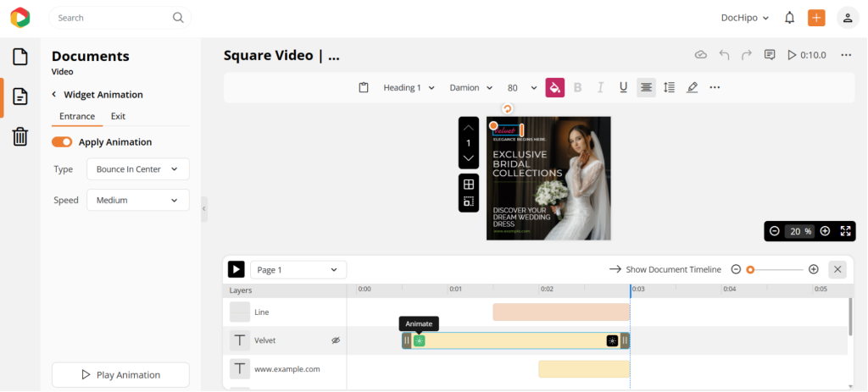Open the more options menu near preview time

(845, 55)
